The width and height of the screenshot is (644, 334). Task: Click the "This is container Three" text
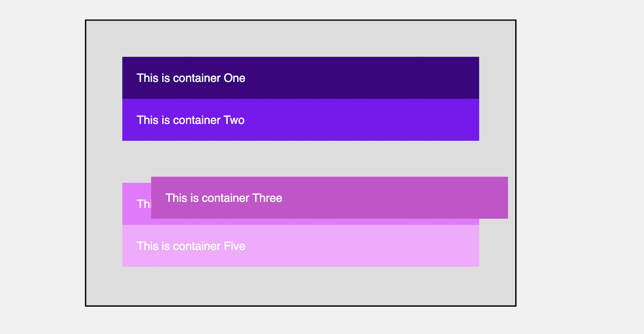pyautogui.click(x=224, y=198)
